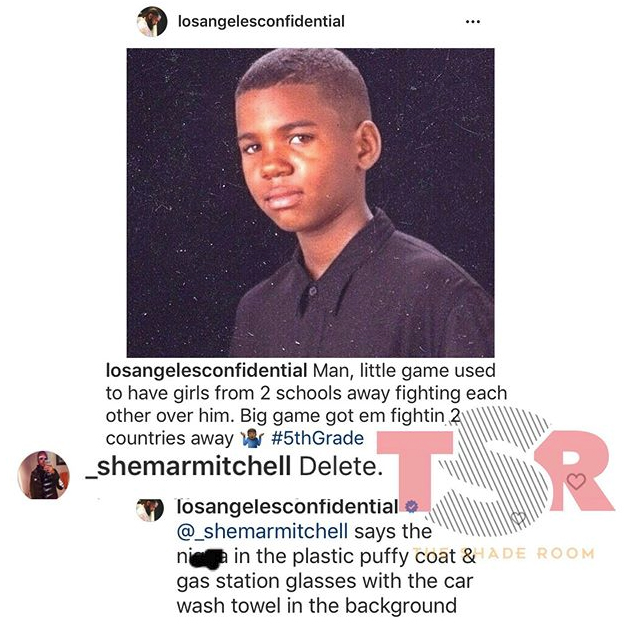Click THE SHADE ROOM watermark text
The image size is (625, 641).
click(x=504, y=553)
